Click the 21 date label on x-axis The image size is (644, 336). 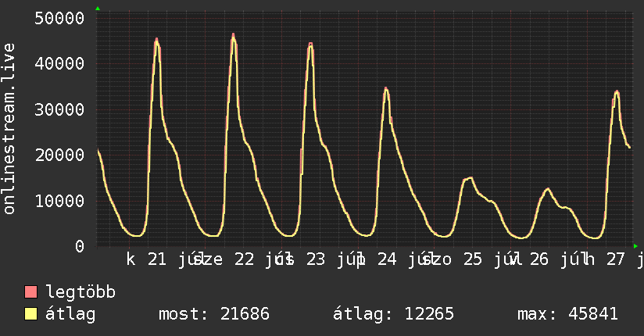(157, 259)
